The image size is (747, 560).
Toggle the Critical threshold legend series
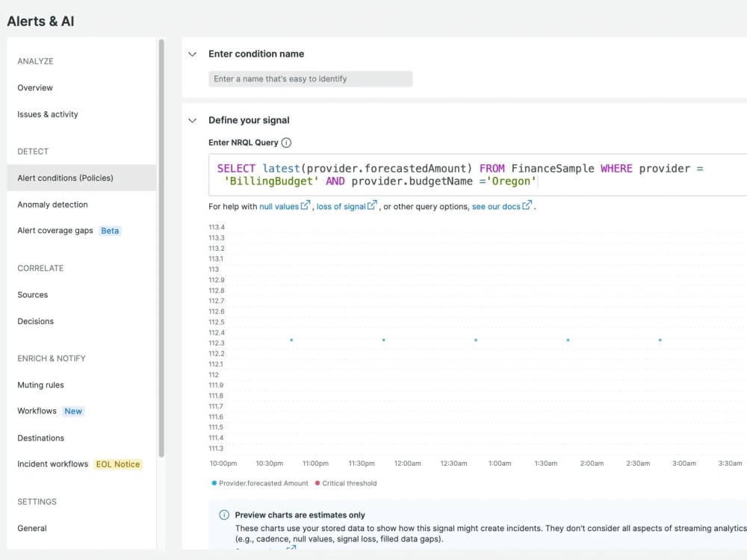[346, 483]
